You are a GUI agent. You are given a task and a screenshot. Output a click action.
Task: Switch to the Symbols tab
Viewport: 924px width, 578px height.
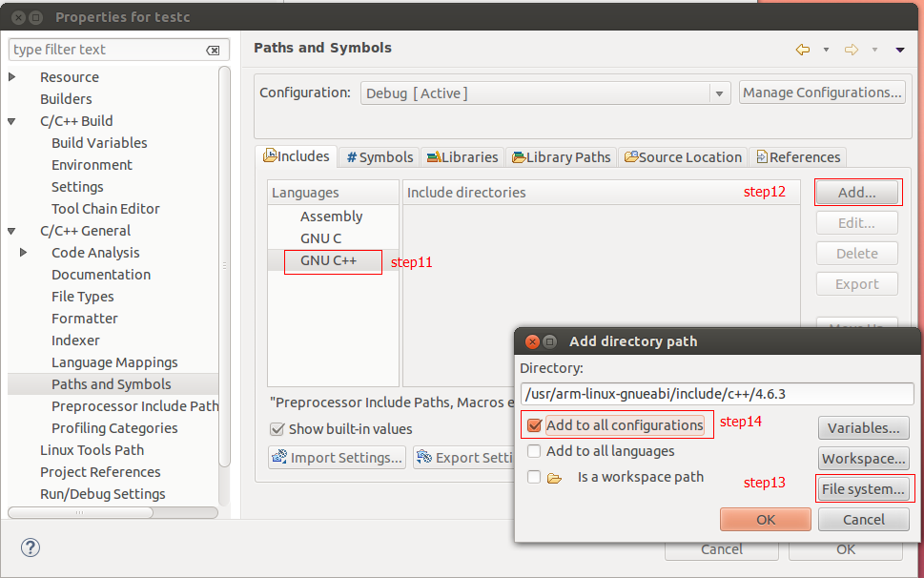(380, 157)
